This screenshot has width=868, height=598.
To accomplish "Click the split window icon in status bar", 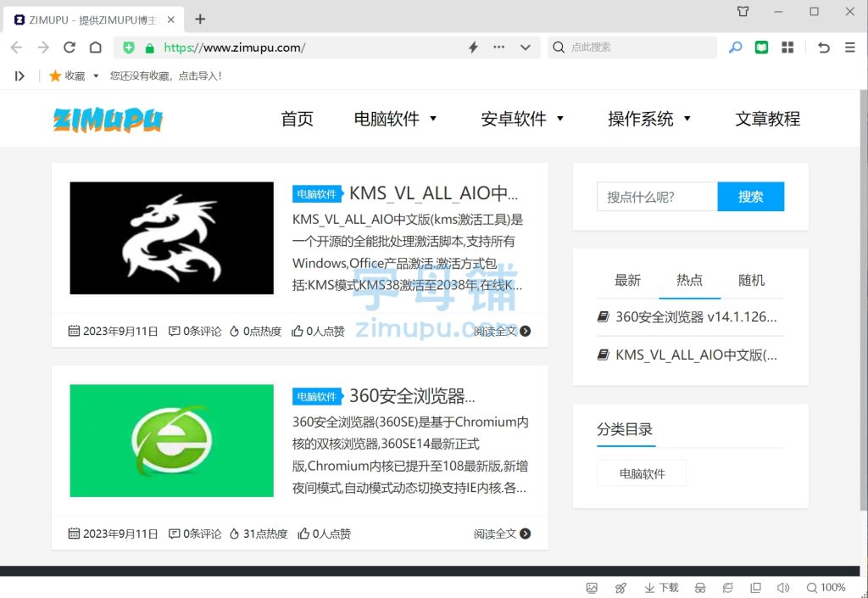I will pos(755,588).
